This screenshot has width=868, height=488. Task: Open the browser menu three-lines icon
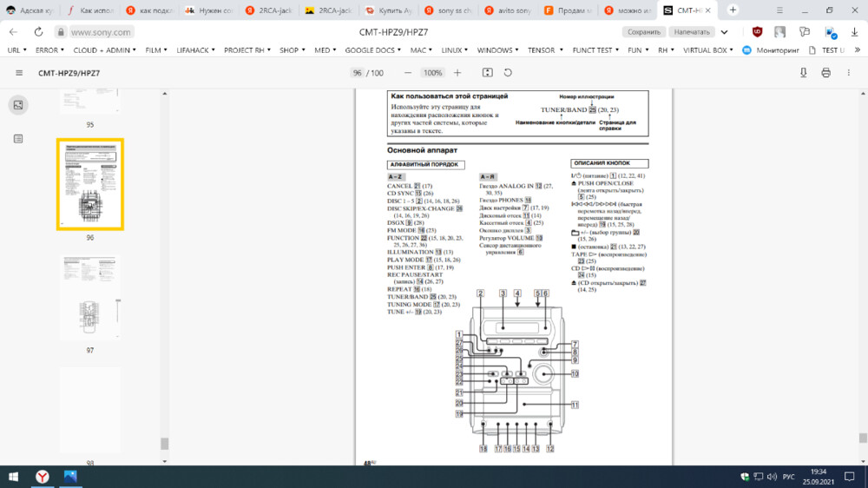pos(779,10)
